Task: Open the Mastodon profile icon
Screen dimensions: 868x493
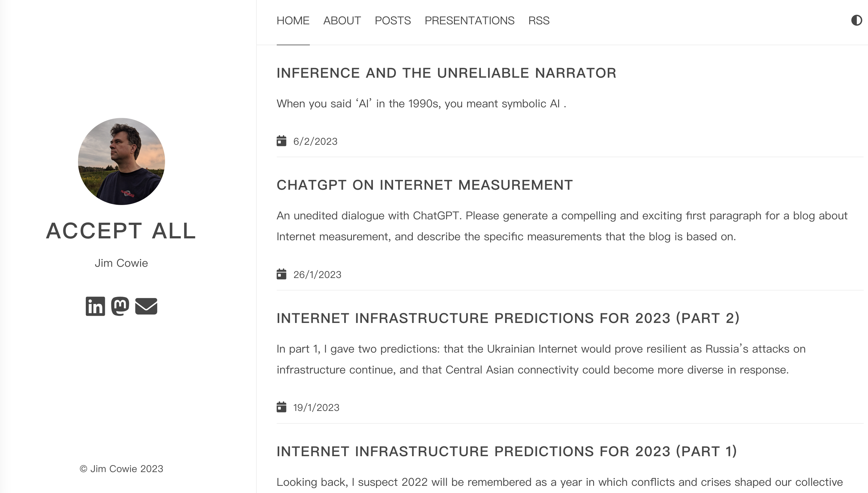Action: 120,306
